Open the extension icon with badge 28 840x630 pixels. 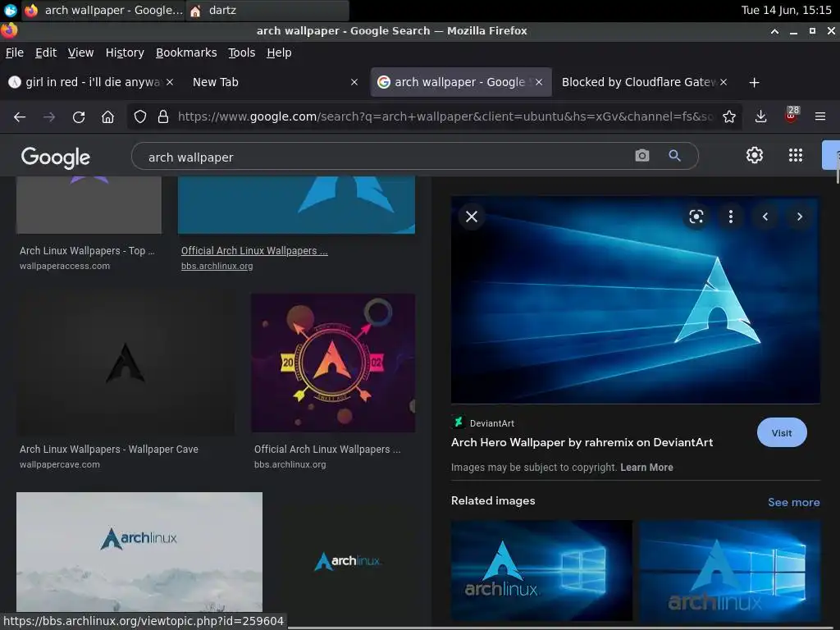[792, 115]
